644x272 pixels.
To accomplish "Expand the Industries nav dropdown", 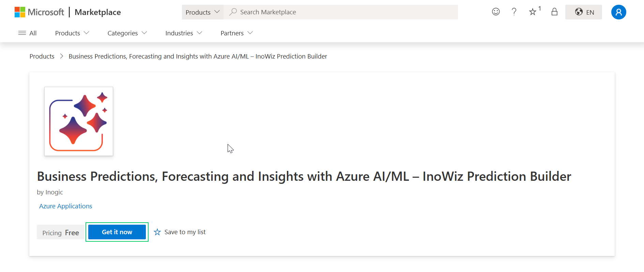I will (184, 33).
